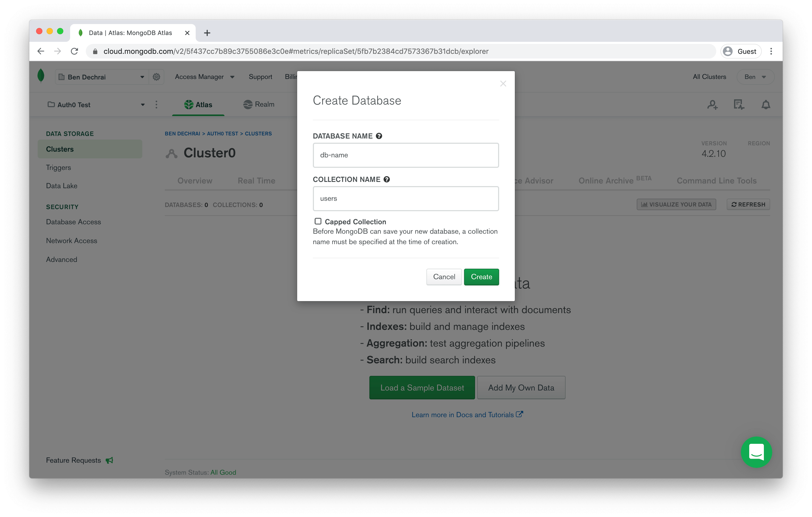Click the Triggers item in sidebar
This screenshot has height=517, width=812.
coord(59,167)
